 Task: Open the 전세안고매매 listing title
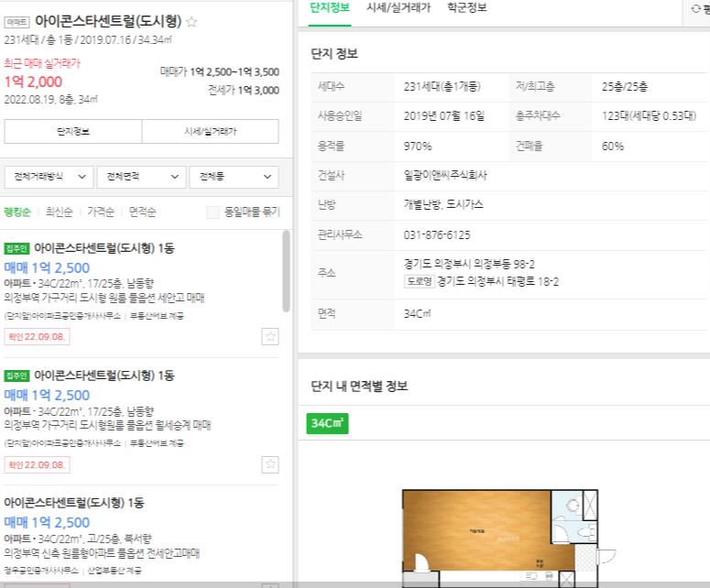point(74,503)
